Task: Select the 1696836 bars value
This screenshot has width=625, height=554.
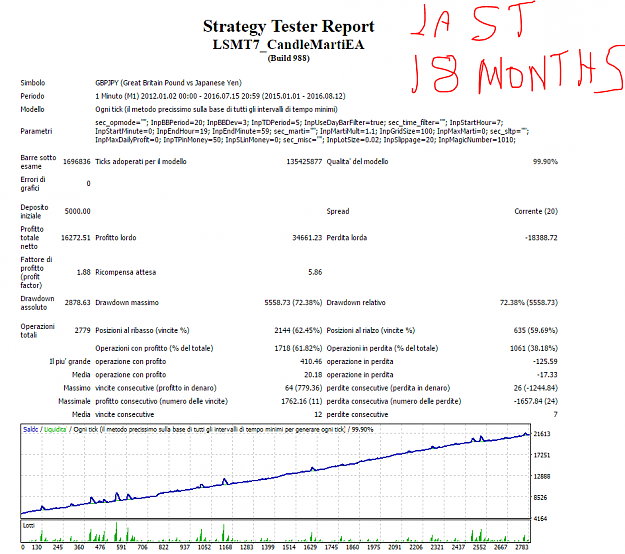Action: pyautogui.click(x=77, y=161)
